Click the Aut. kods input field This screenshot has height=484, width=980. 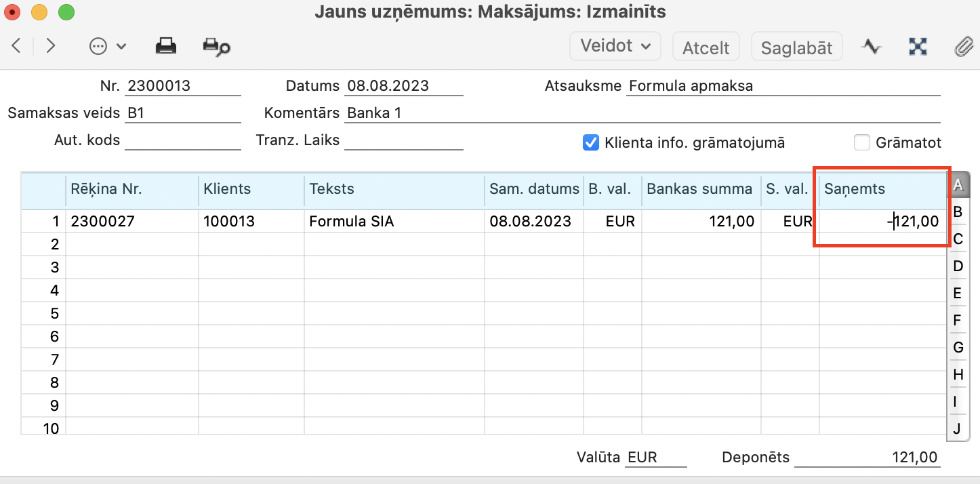[x=183, y=140]
